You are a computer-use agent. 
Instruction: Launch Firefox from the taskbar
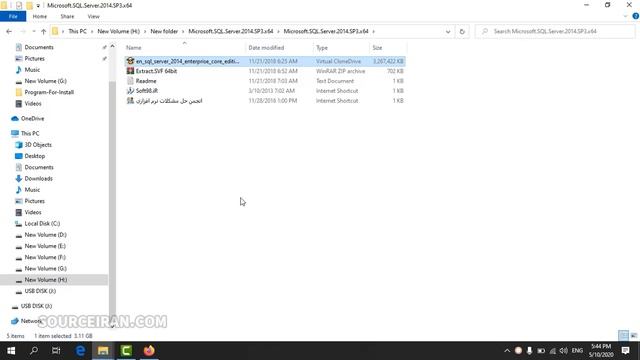[x=149, y=351]
